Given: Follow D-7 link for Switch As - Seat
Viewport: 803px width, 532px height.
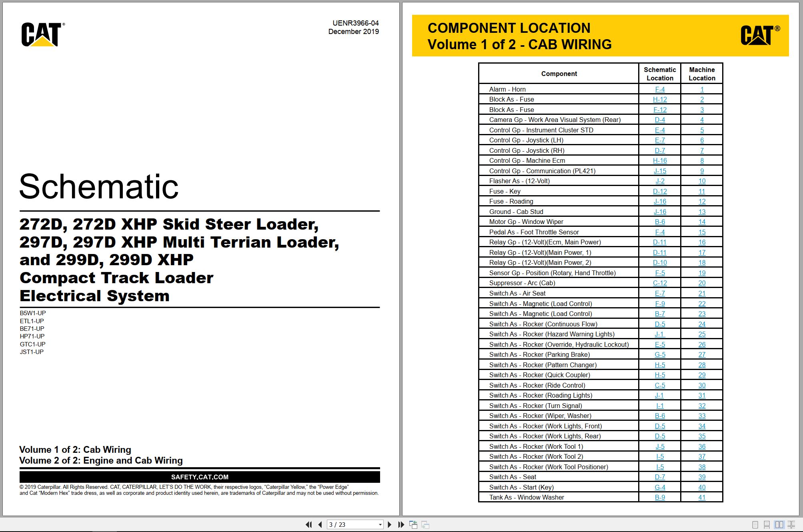Looking at the screenshot, I should click(660, 477).
